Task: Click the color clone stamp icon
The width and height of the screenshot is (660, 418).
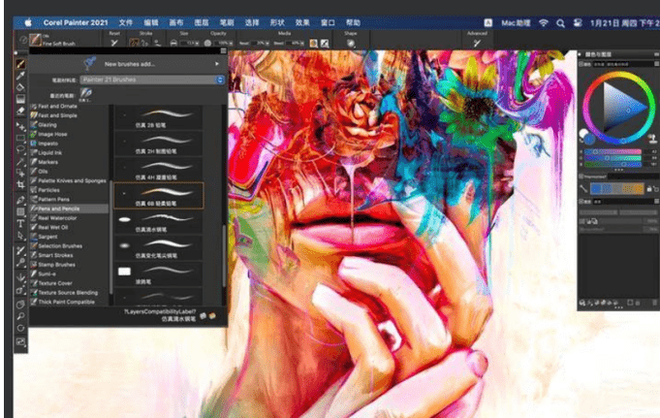Action: (652, 138)
